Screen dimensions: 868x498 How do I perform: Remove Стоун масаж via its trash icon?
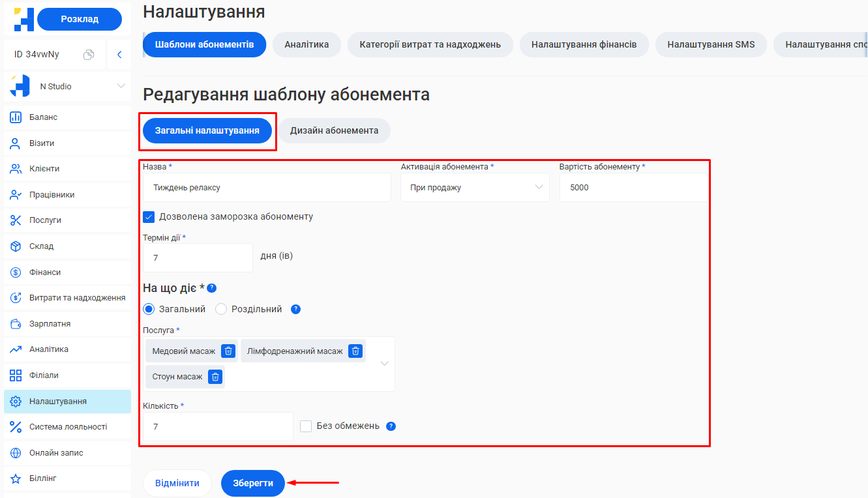215,376
